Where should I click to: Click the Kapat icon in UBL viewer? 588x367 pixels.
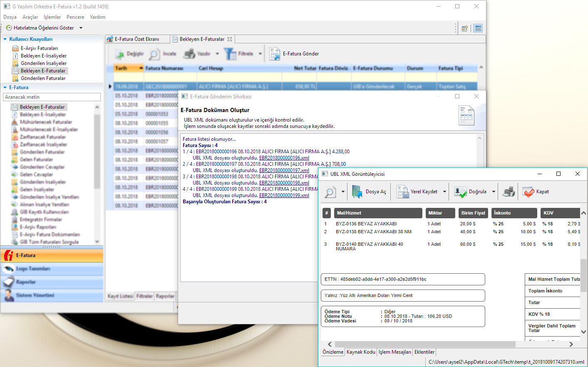click(528, 192)
